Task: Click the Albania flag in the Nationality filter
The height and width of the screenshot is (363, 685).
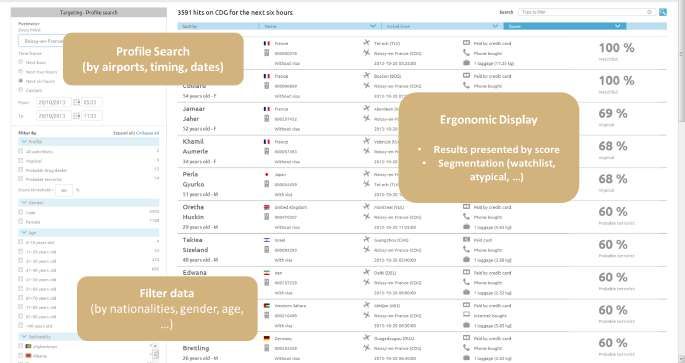Action: tap(28, 356)
